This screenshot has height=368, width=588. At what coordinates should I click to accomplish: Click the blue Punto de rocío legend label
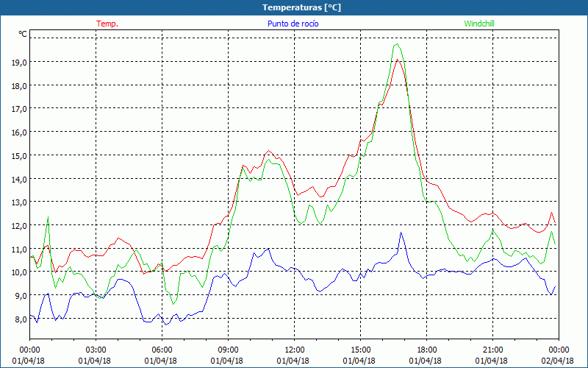click(x=293, y=24)
